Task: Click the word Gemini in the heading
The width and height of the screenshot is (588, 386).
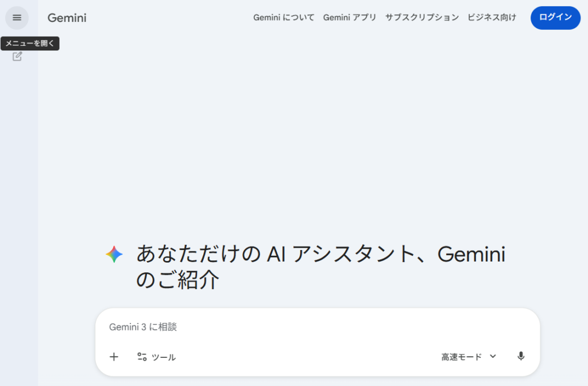Action: coord(471,254)
